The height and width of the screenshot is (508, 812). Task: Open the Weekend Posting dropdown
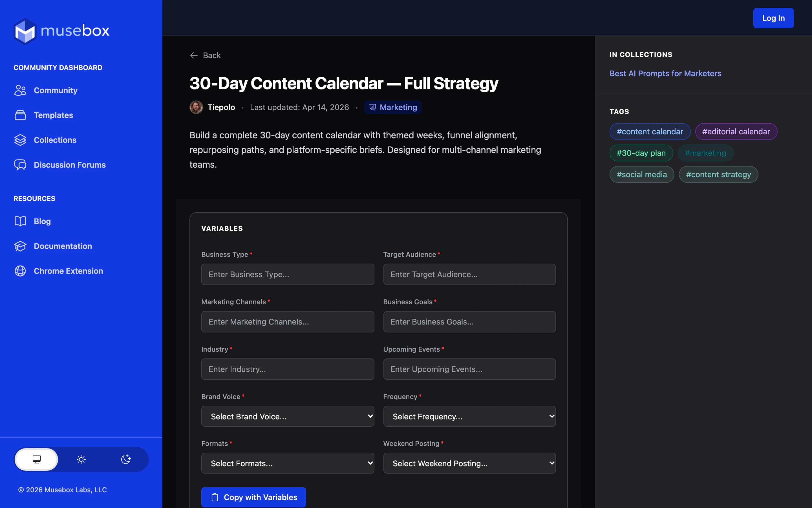click(469, 463)
